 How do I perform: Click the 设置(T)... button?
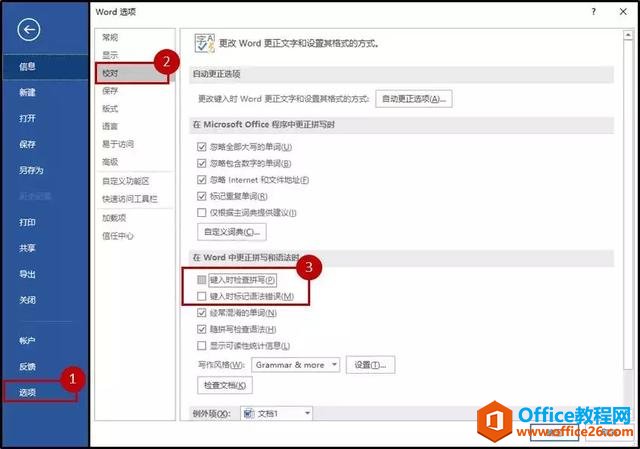click(370, 365)
